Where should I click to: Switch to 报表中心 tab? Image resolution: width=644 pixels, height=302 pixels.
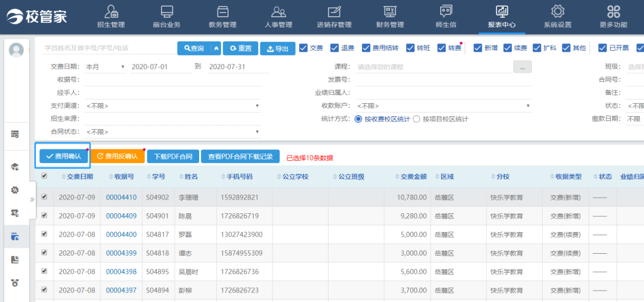tap(501, 17)
